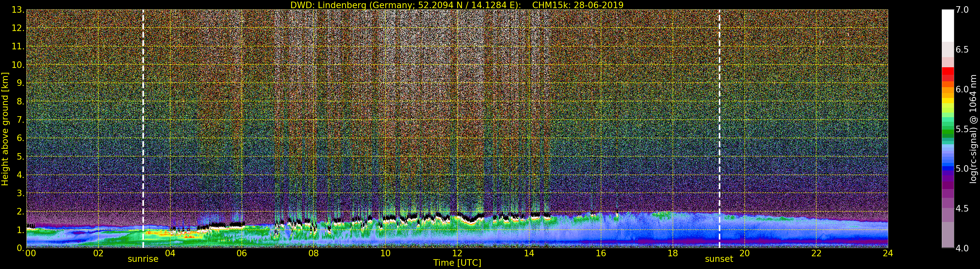
Task: Click the plot title naming DWD Lindenberg
Action: (457, 5)
